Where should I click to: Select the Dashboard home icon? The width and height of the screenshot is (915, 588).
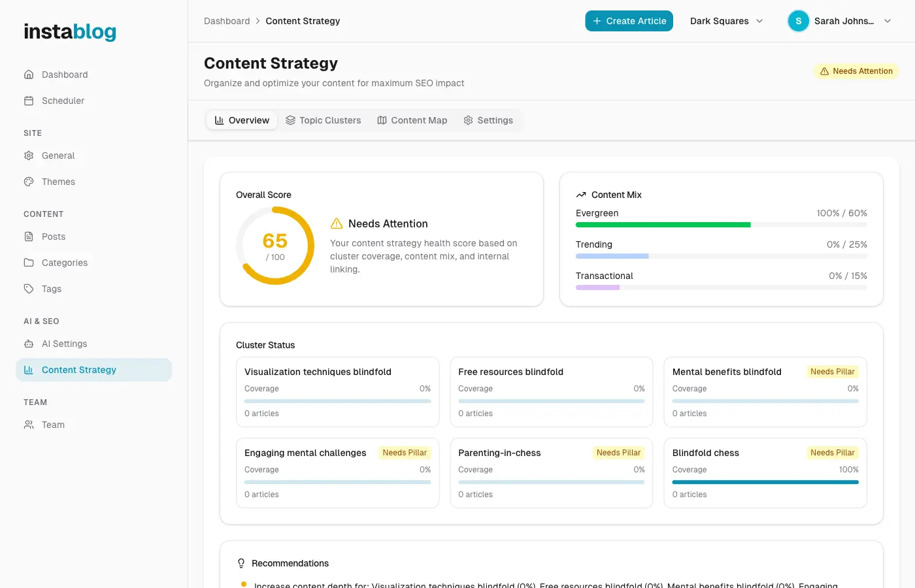(29, 74)
